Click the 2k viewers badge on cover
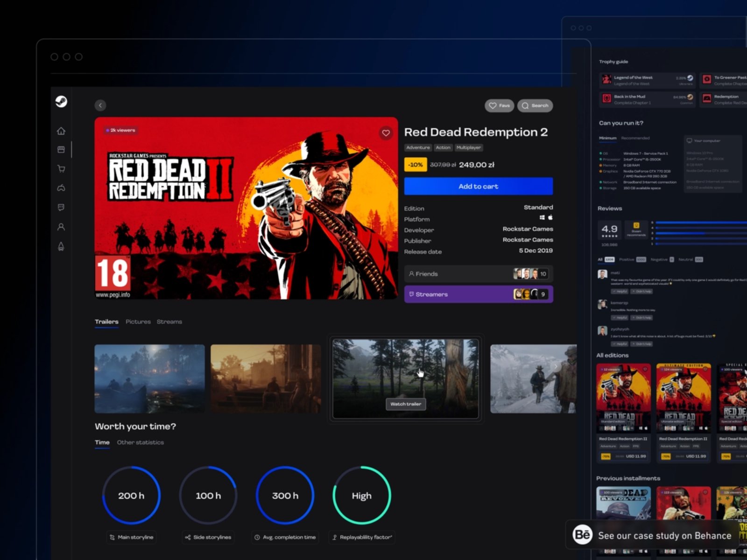747x560 pixels. tap(120, 130)
